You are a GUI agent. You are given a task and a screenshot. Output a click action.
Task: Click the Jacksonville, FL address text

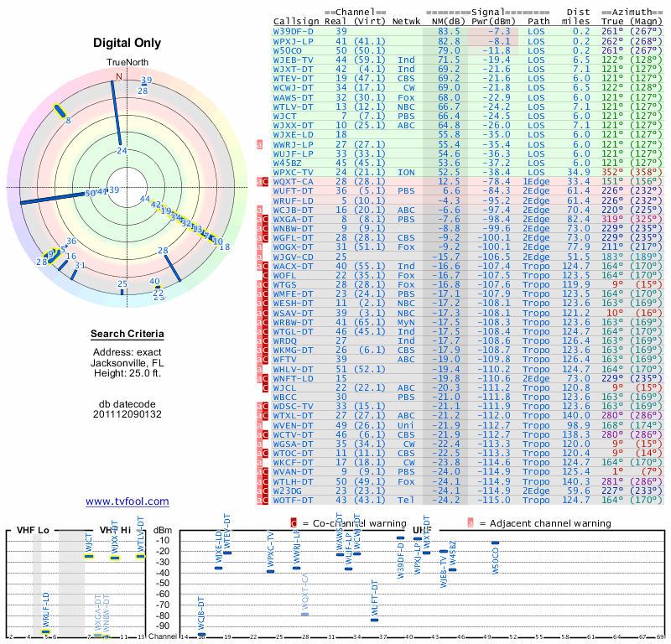point(127,363)
